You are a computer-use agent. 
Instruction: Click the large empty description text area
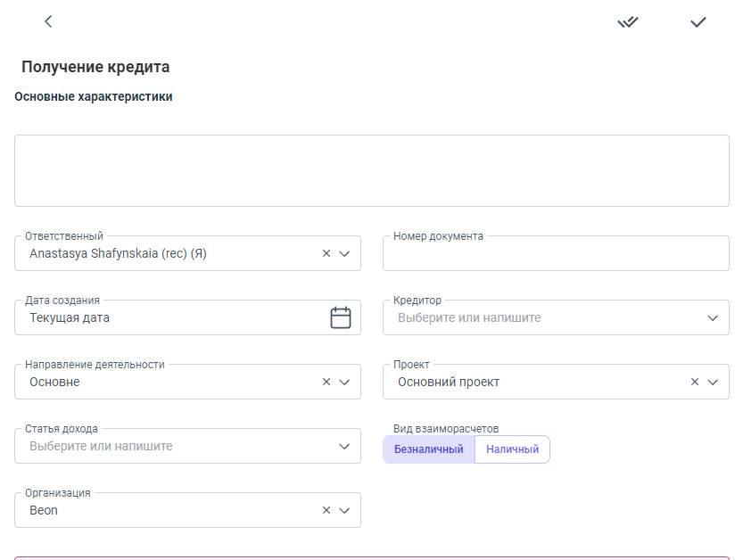pyautogui.click(x=371, y=171)
